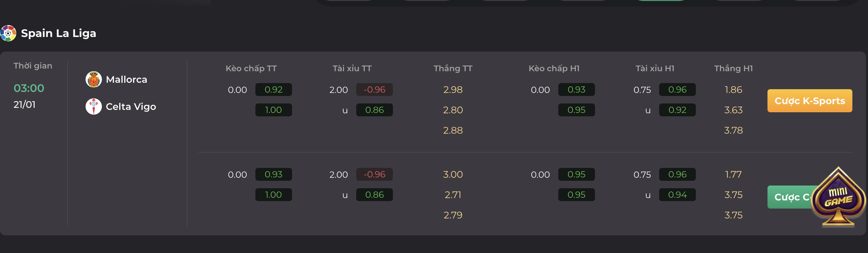Select the 2.71 Thắng TT odds
868x253 pixels.
click(x=453, y=195)
